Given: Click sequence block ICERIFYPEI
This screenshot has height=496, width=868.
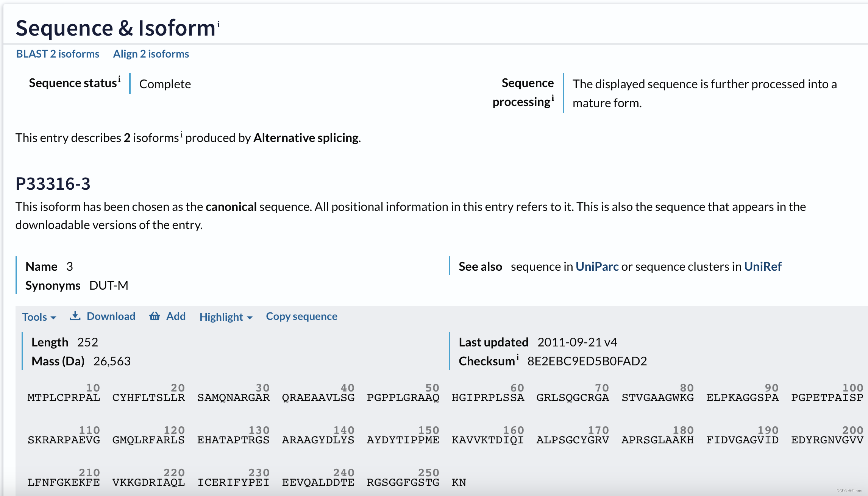Looking at the screenshot, I should point(233,482).
